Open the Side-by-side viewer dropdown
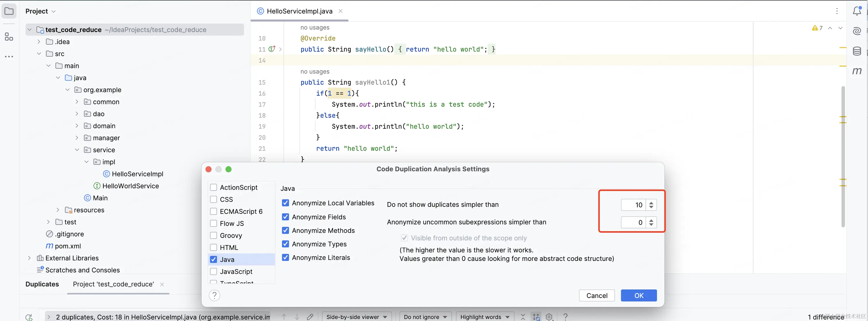 click(x=357, y=317)
